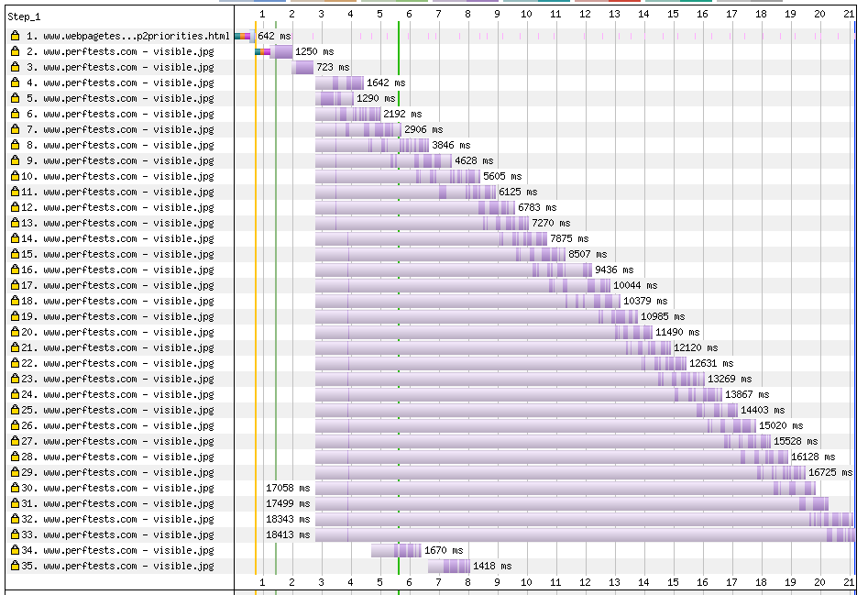Click the padlock icon beside request 30
Viewport: 868px width, 595px height.
coord(15,488)
